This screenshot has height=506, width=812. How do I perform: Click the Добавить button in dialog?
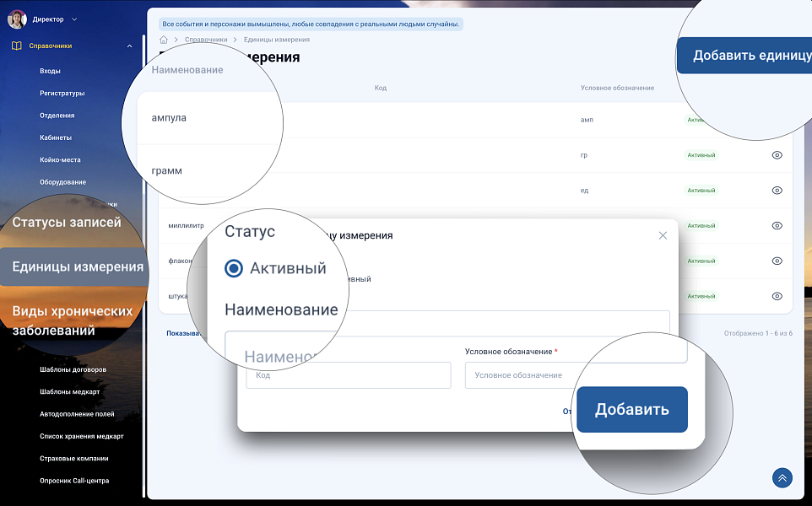[631, 410]
